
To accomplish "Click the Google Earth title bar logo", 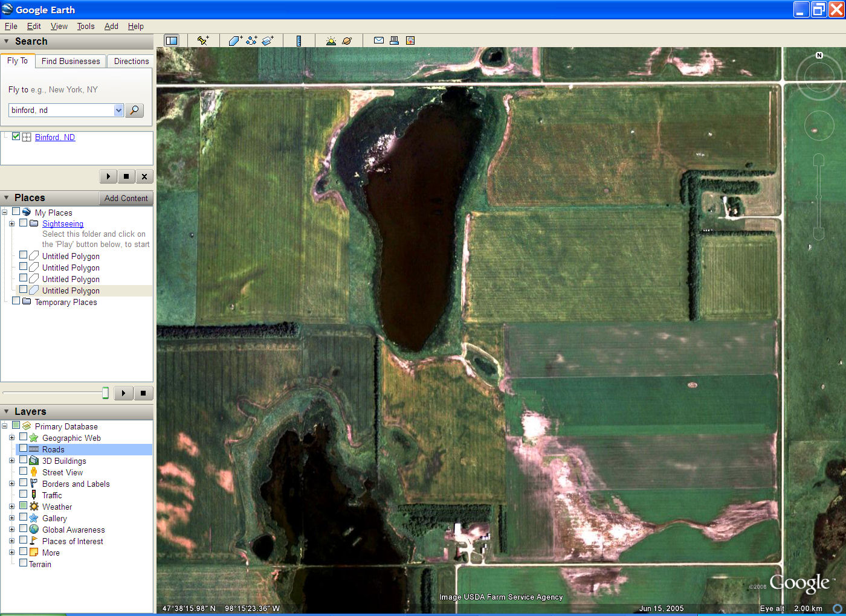I will tap(7, 10).
